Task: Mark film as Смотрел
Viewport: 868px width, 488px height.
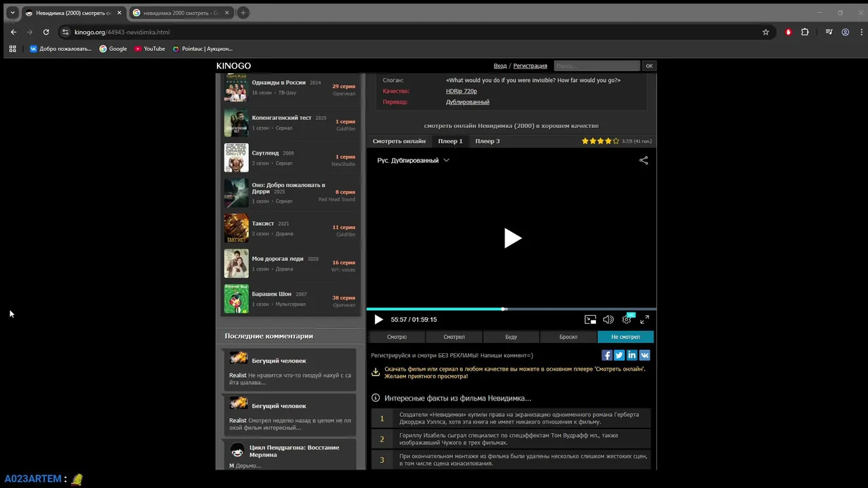Action: click(454, 337)
